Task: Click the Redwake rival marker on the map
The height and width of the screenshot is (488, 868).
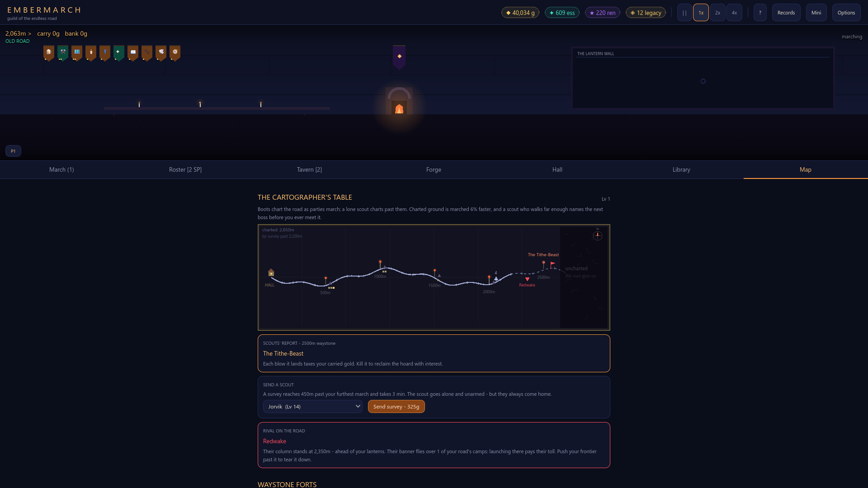Action: pos(527,279)
